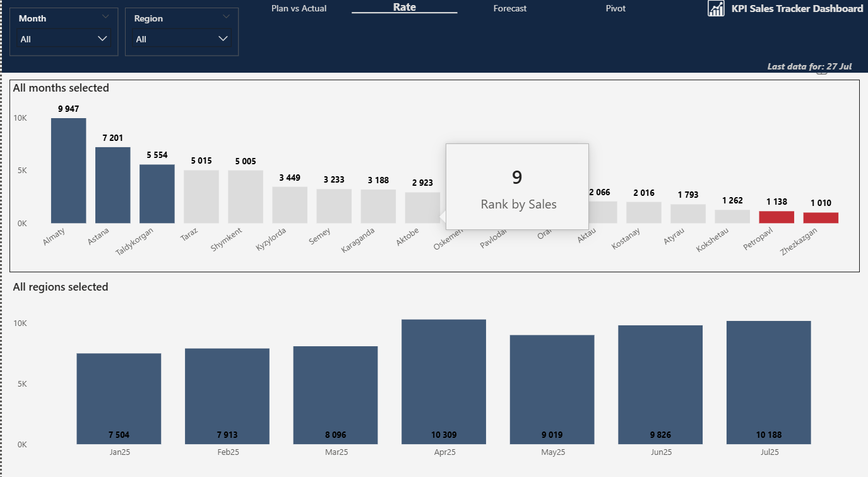Screen dimensions: 868x477
Task: Switch to the Plan vs Actual tab
Action: point(299,8)
